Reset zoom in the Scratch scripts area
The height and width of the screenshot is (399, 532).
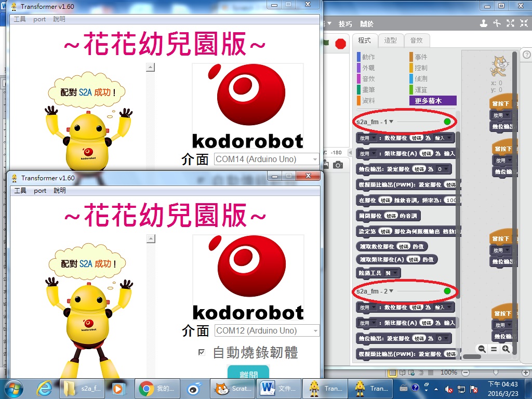tap(494, 349)
